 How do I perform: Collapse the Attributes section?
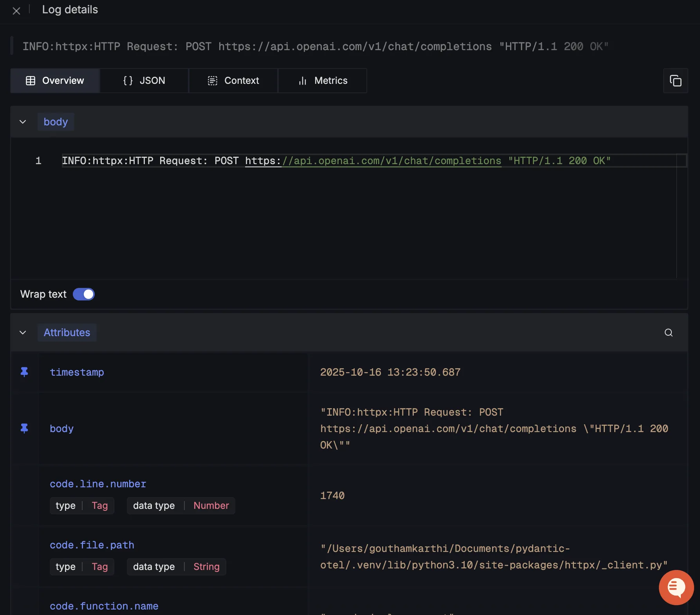[x=23, y=333]
